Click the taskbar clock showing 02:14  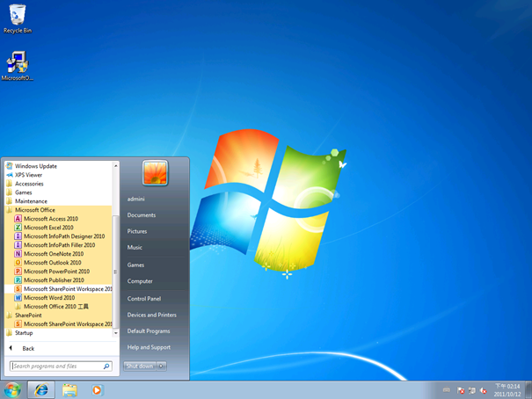pos(506,390)
